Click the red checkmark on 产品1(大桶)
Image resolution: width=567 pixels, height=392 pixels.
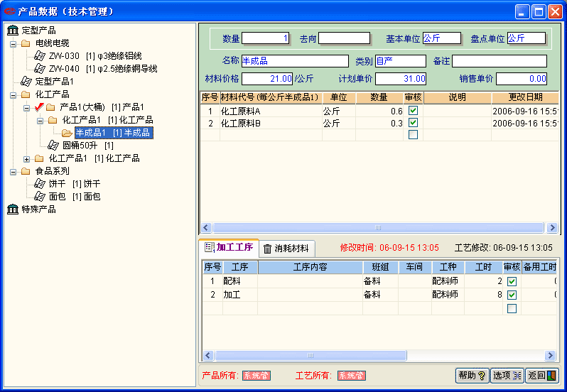[39, 107]
